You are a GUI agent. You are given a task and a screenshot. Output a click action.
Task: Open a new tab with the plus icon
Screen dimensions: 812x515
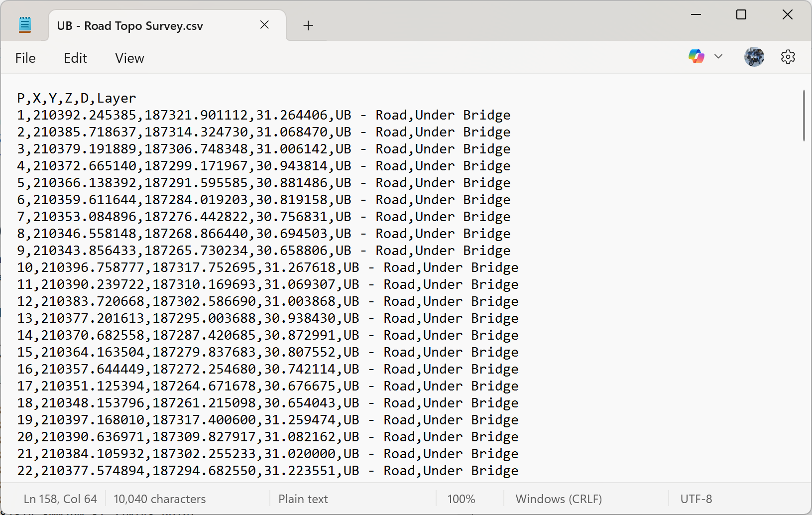tap(308, 25)
